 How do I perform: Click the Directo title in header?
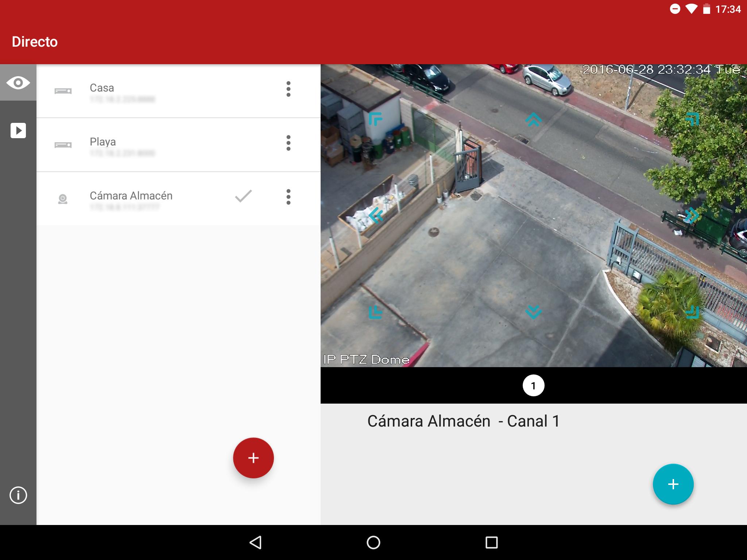[35, 42]
